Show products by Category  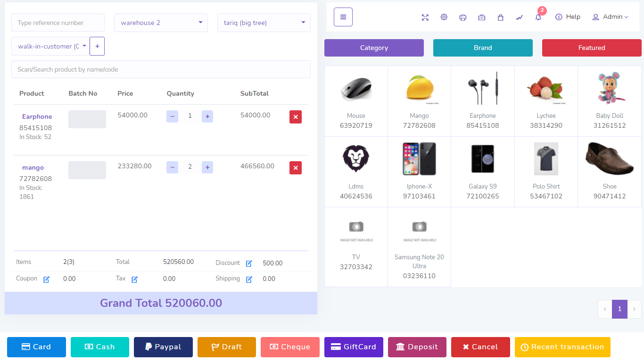coord(374,48)
